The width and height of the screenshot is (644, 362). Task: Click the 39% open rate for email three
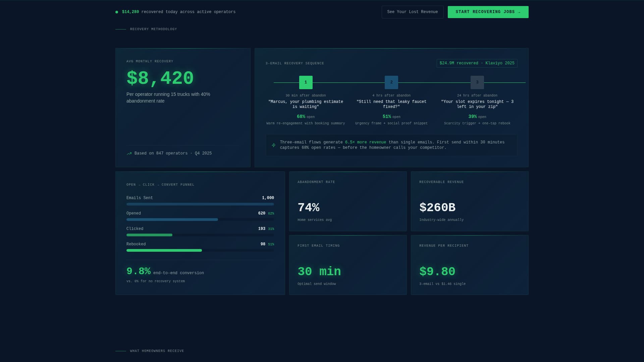click(473, 117)
